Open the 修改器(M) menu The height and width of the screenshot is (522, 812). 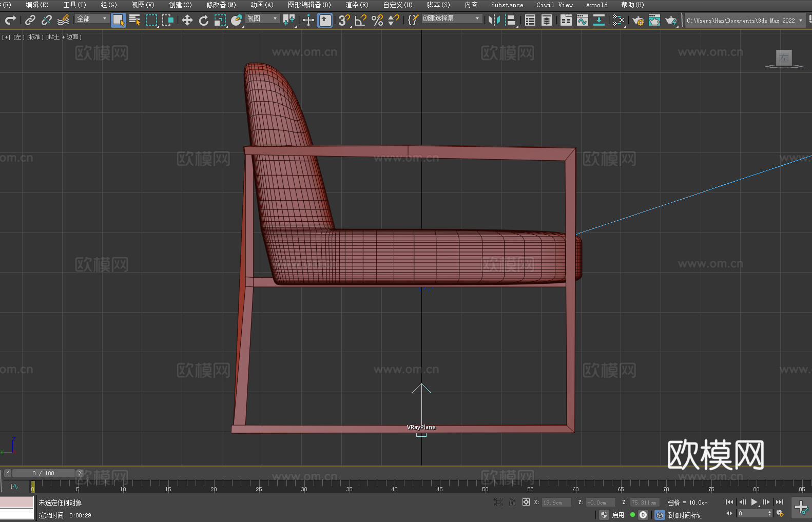tap(221, 5)
